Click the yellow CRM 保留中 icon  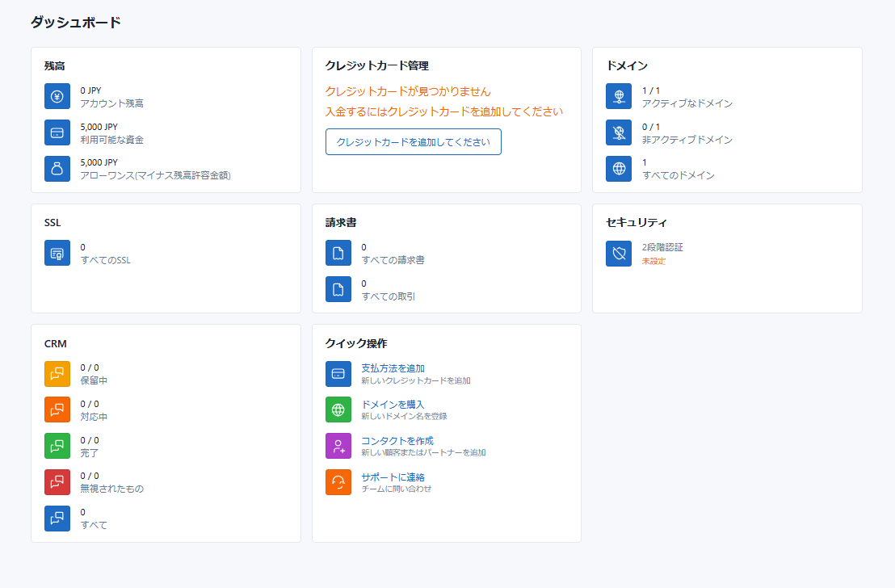point(57,374)
